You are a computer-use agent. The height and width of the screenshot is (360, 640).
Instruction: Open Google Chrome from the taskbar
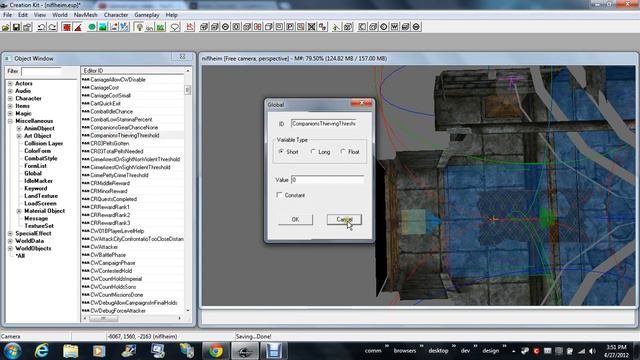pyautogui.click(x=216, y=351)
